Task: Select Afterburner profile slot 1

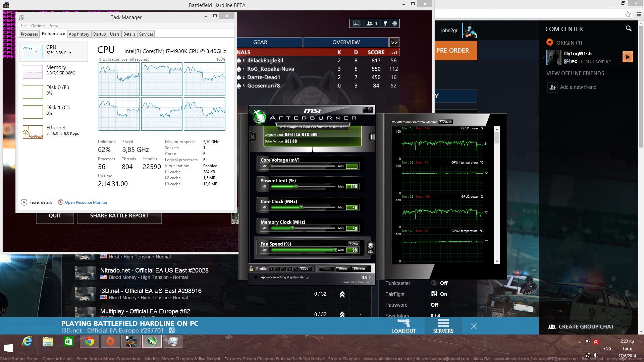Action: coord(271,269)
